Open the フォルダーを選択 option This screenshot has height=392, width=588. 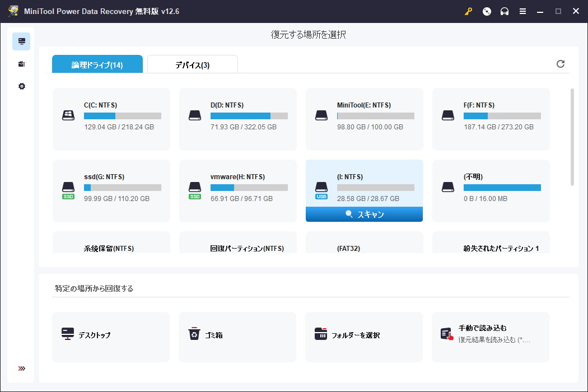pyautogui.click(x=364, y=337)
